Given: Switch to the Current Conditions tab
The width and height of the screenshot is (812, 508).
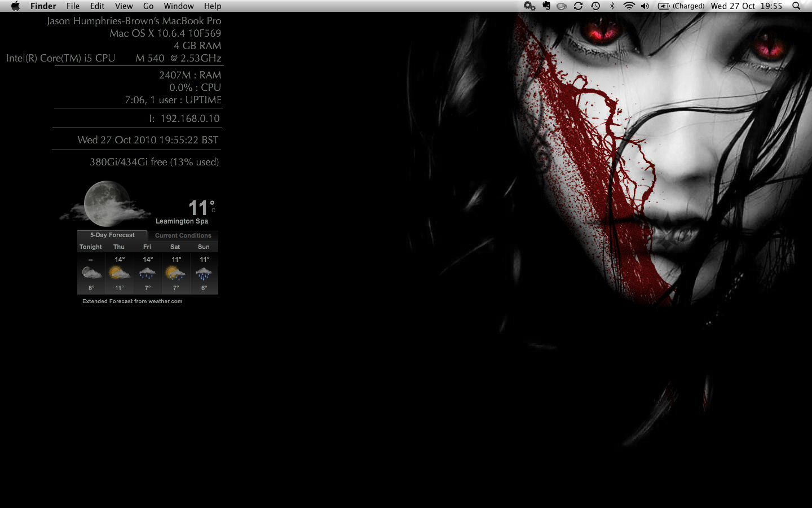Looking at the screenshot, I should click(183, 235).
